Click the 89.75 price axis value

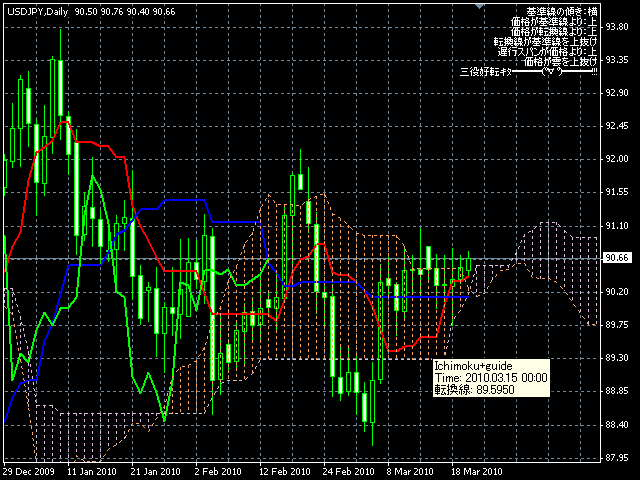pos(617,325)
